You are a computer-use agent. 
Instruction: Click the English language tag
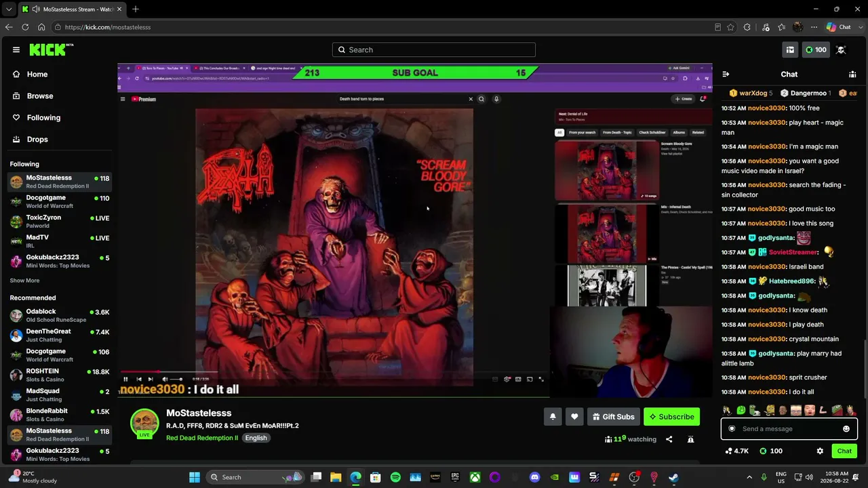tap(256, 438)
